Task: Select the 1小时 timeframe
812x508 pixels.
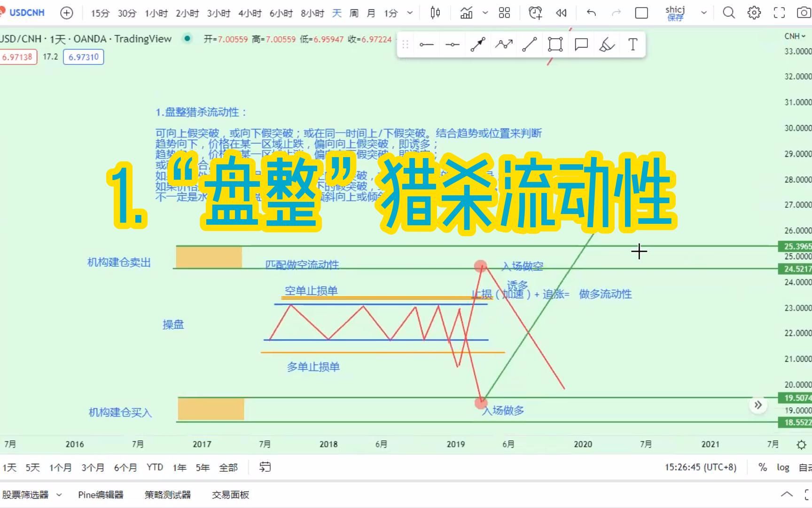Action: pyautogui.click(x=156, y=13)
